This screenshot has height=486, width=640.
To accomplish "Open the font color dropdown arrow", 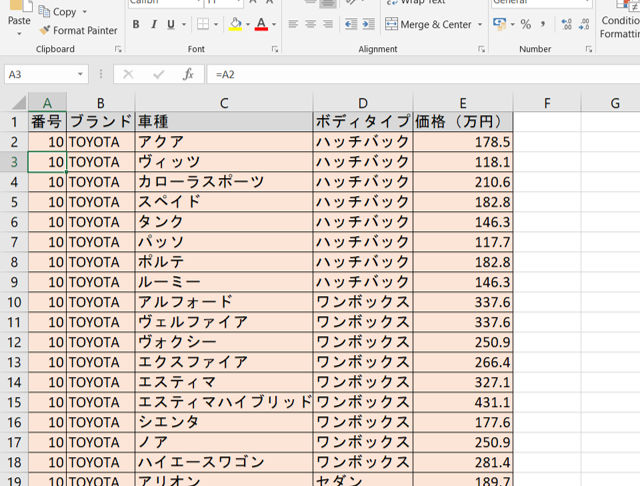I will point(274,24).
